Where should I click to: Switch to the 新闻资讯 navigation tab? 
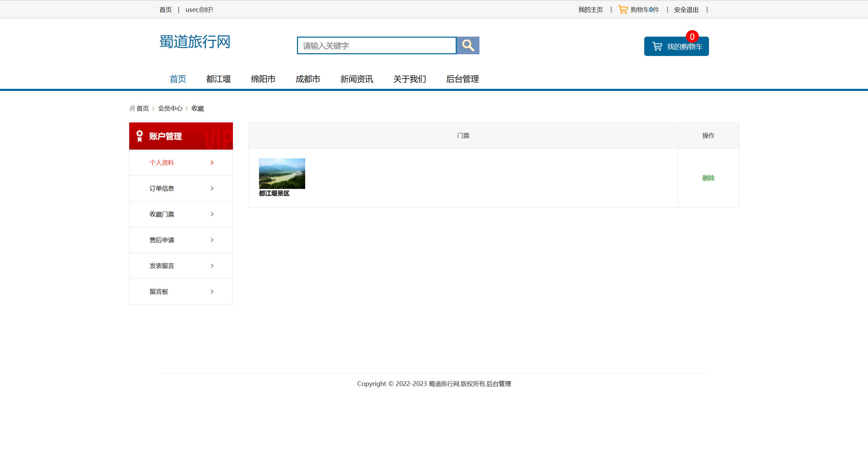point(356,79)
